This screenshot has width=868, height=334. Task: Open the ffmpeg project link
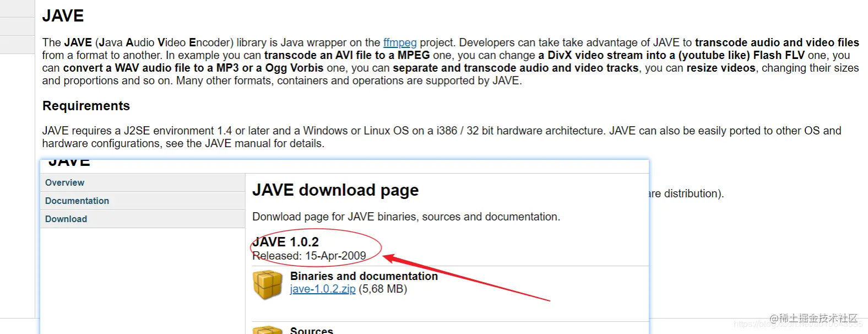pos(400,42)
